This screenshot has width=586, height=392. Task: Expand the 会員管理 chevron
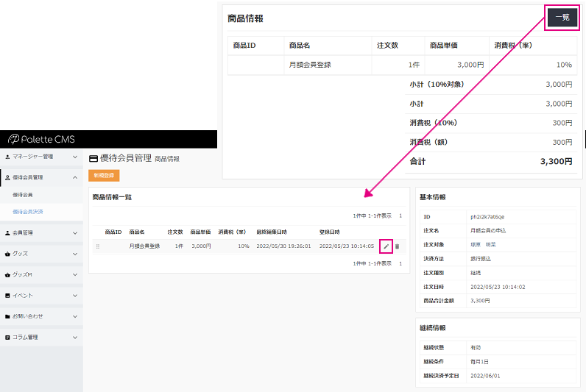point(75,233)
